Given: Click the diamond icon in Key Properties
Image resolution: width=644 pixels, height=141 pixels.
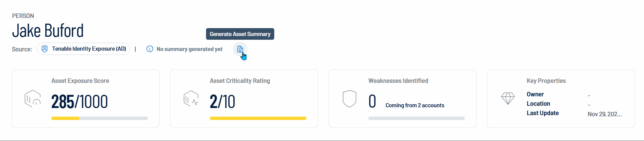Looking at the screenshot, I should (508, 99).
